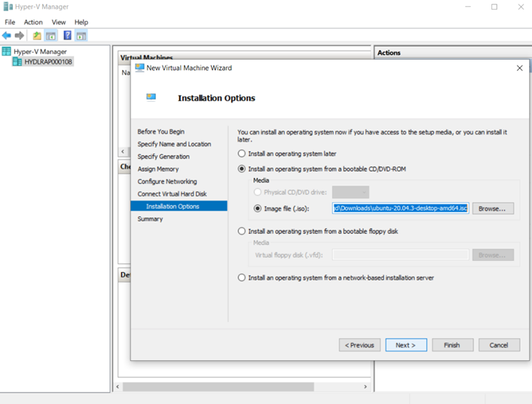Go to Connect Virtual Hard Disk step
This screenshot has width=532, height=404.
coord(172,194)
